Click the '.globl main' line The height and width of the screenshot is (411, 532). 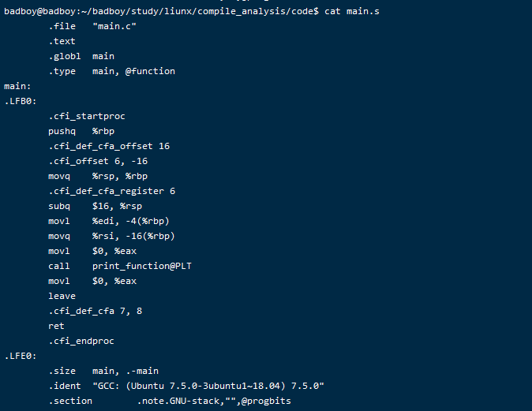[x=81, y=56]
